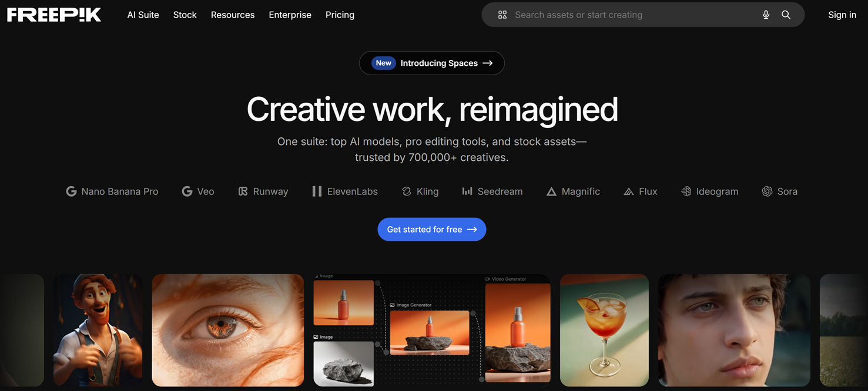Image resolution: width=868 pixels, height=391 pixels.
Task: Choose the Runway model logo
Action: [x=263, y=191]
